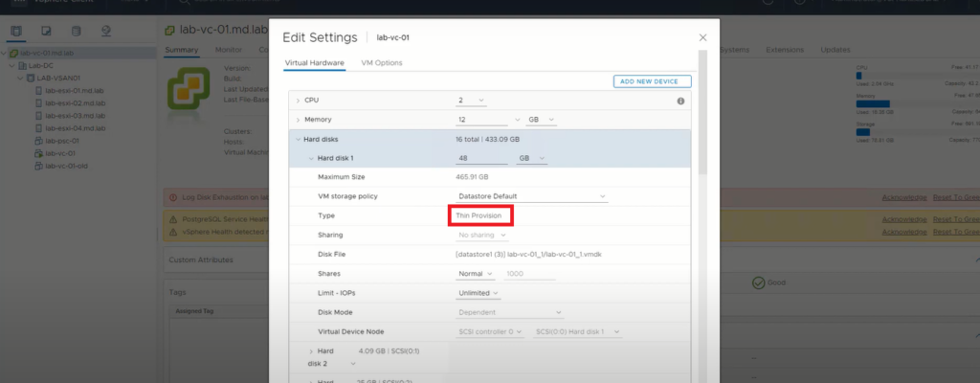980x383 pixels.
Task: Click the disk file path lab-vc-01_1.vmdk
Action: coord(528,255)
